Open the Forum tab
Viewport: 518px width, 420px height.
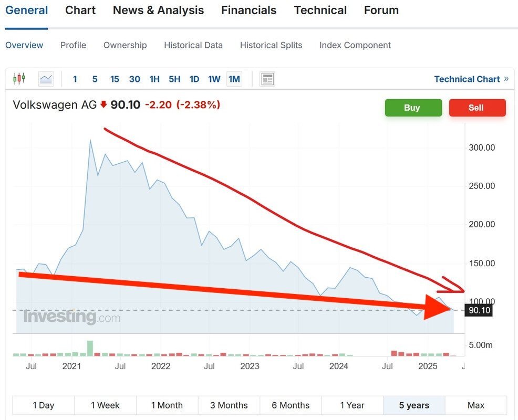pos(381,10)
